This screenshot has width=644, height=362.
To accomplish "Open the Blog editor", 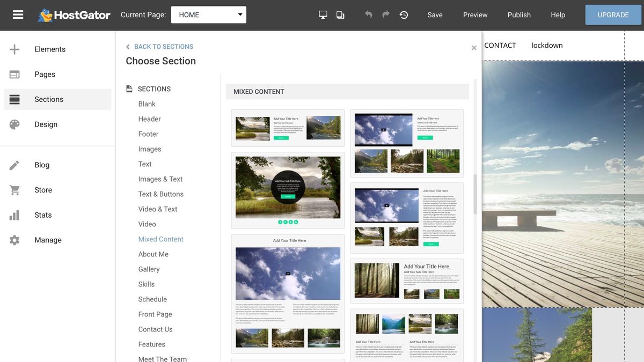I will [x=42, y=165].
